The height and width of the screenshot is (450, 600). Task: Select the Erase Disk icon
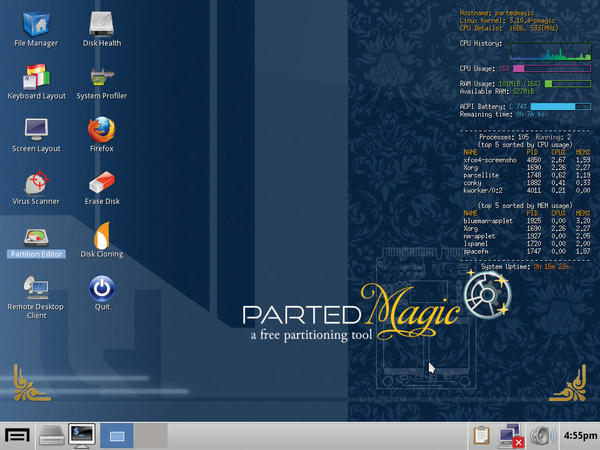click(102, 188)
